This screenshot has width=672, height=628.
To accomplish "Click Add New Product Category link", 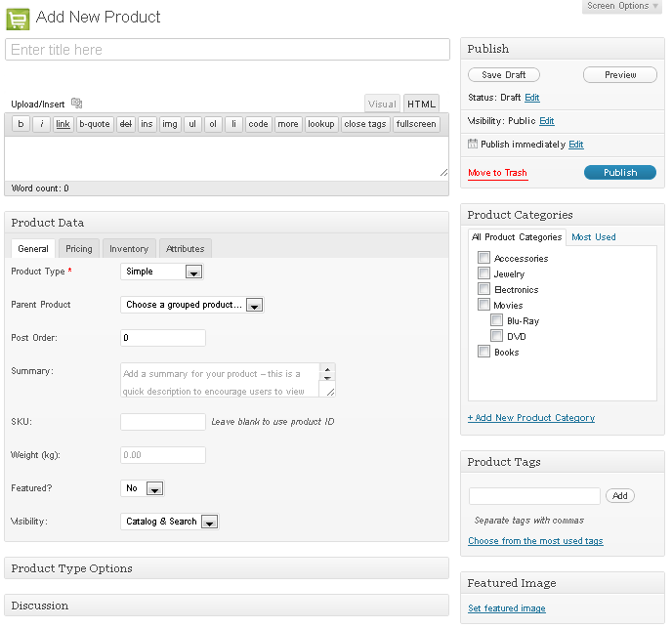I will 531,417.
